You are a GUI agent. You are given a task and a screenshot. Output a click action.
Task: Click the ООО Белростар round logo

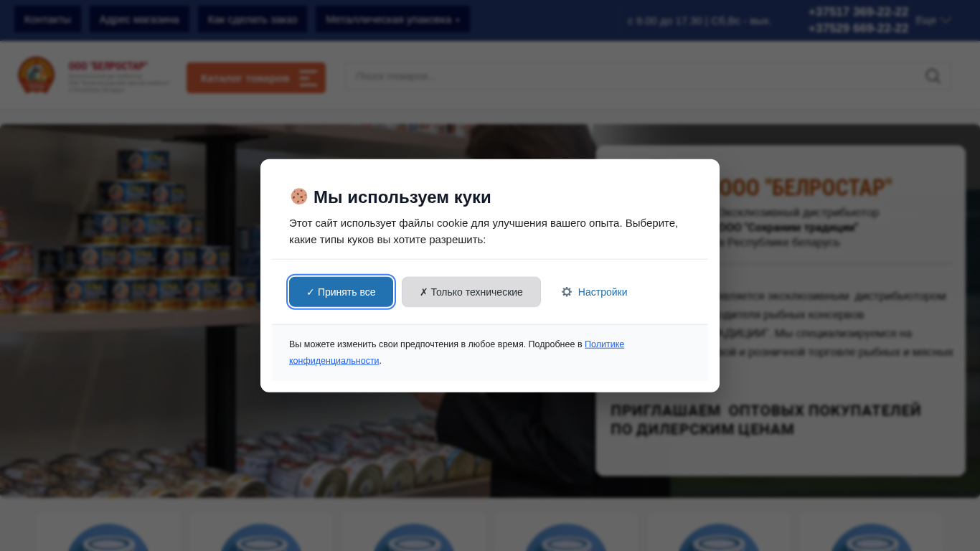click(36, 75)
